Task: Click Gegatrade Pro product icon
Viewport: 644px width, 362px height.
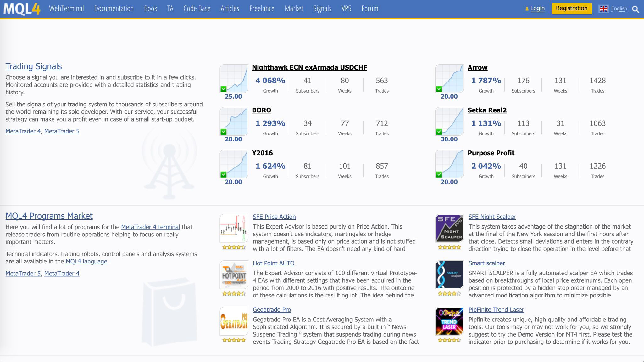Action: click(234, 321)
